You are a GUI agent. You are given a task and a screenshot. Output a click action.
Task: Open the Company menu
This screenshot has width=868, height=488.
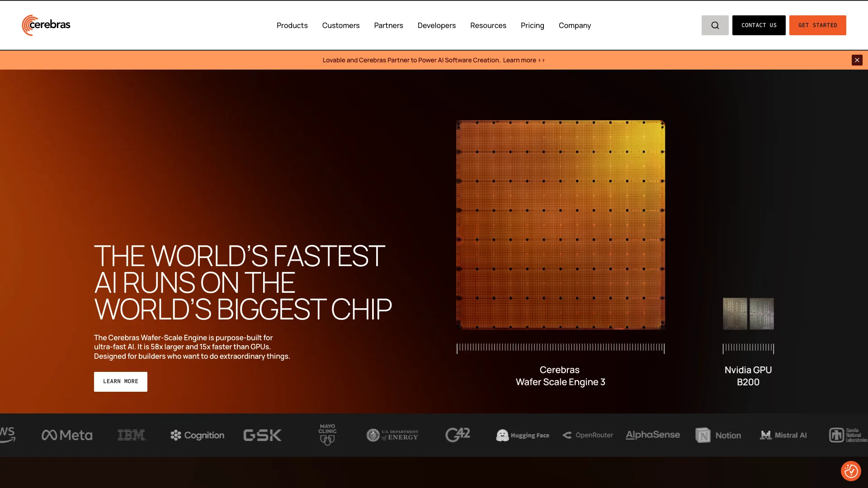point(575,25)
